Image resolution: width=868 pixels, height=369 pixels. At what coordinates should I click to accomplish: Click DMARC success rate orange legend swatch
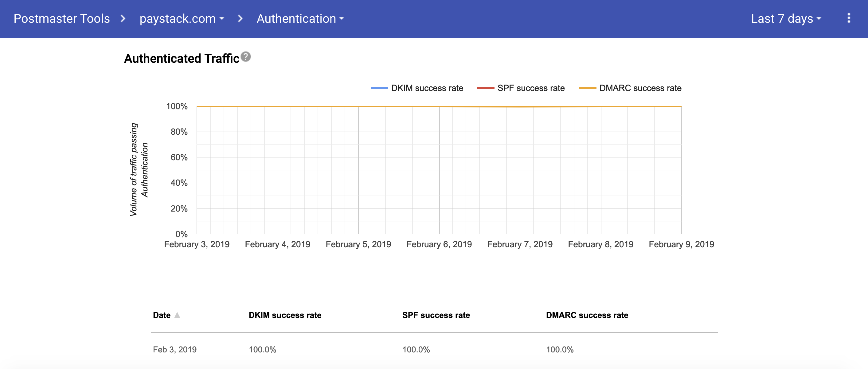588,88
